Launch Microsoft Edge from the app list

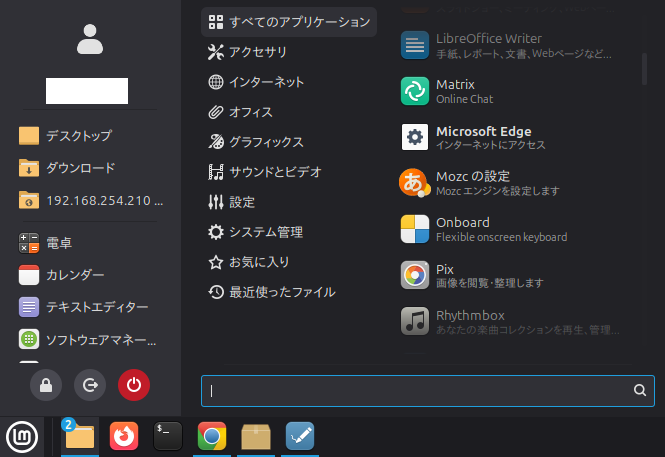tap(483, 137)
